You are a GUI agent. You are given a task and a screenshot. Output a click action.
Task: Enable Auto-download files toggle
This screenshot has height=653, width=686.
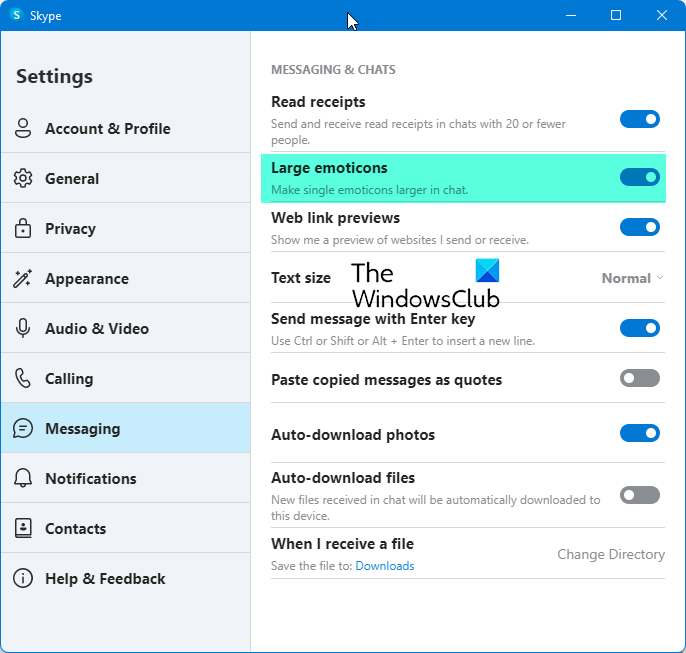pyautogui.click(x=640, y=495)
